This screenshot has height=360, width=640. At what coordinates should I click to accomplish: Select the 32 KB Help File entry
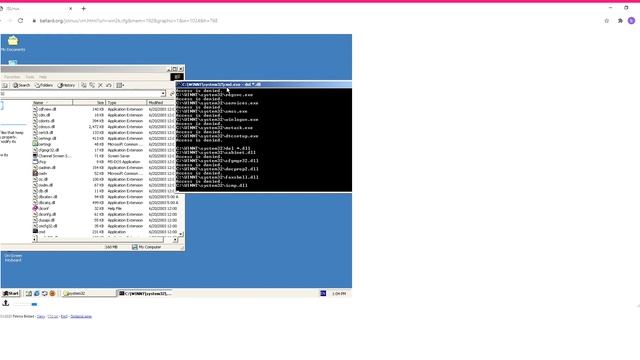coord(41,209)
